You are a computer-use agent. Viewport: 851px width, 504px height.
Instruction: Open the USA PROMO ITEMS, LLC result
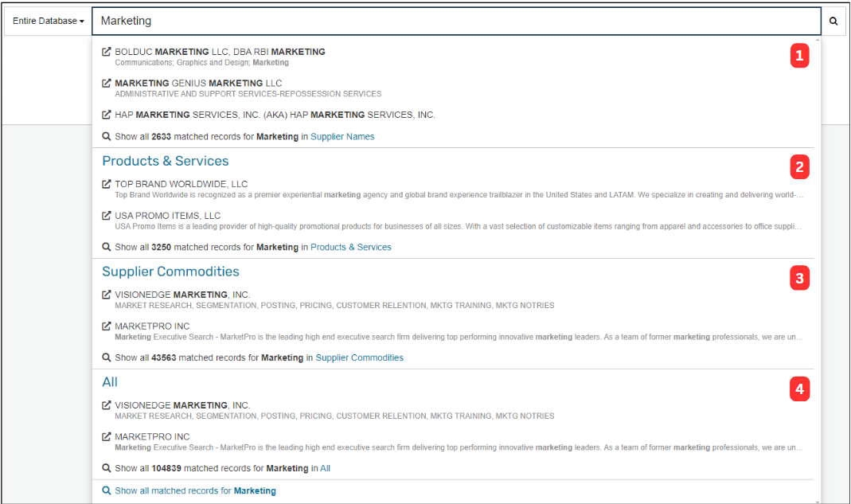coord(167,216)
